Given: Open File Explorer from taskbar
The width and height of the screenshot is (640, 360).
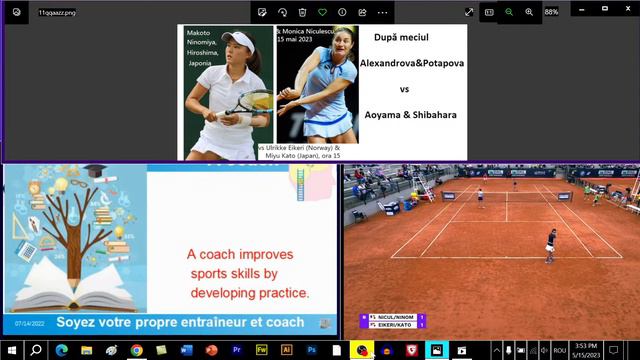Looking at the screenshot, I should (87, 350).
